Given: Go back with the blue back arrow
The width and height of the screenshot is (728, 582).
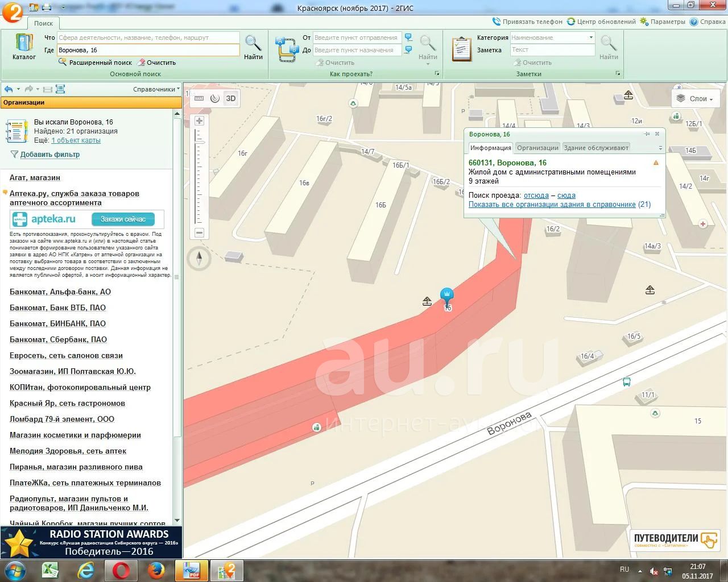Looking at the screenshot, I should (9, 89).
